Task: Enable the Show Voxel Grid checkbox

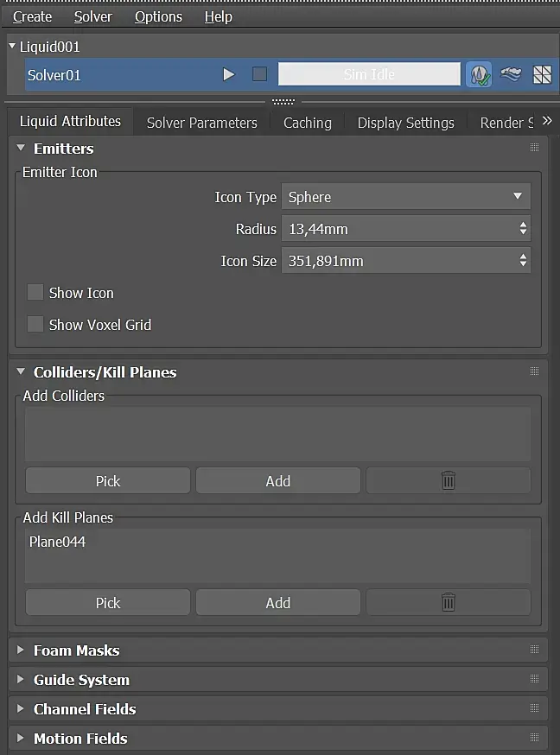Action: (x=35, y=324)
